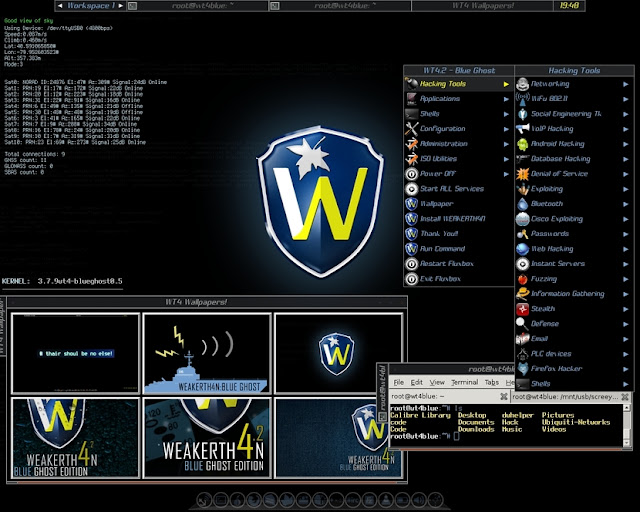The image size is (640, 512).
Task: Click the 19:48 clock in toolbar
Action: pyautogui.click(x=569, y=6)
